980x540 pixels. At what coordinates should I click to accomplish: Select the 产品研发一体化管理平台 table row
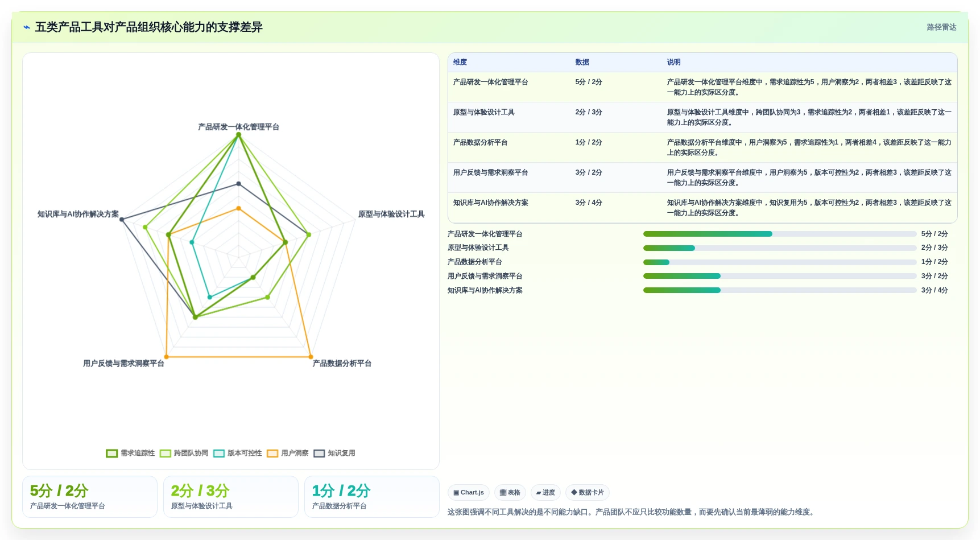[702, 87]
